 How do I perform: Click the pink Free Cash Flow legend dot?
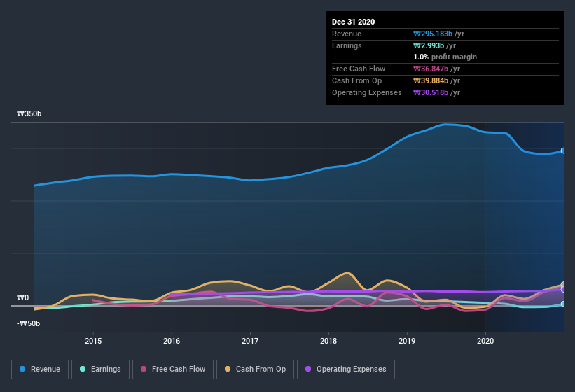click(144, 369)
